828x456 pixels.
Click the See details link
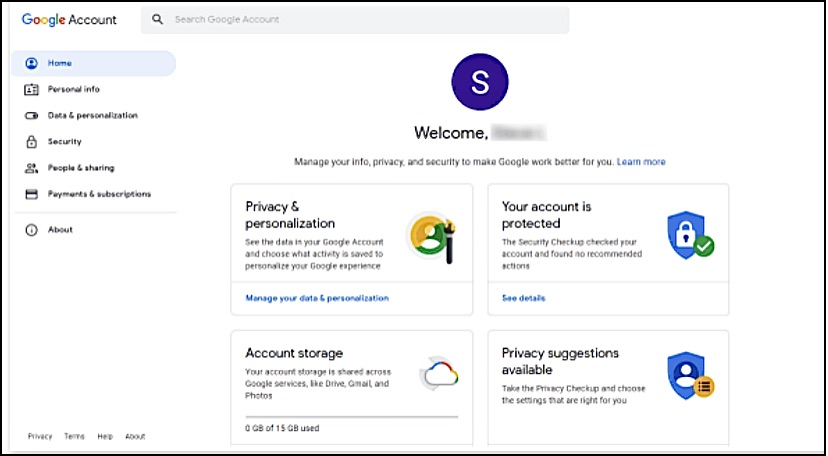(524, 298)
